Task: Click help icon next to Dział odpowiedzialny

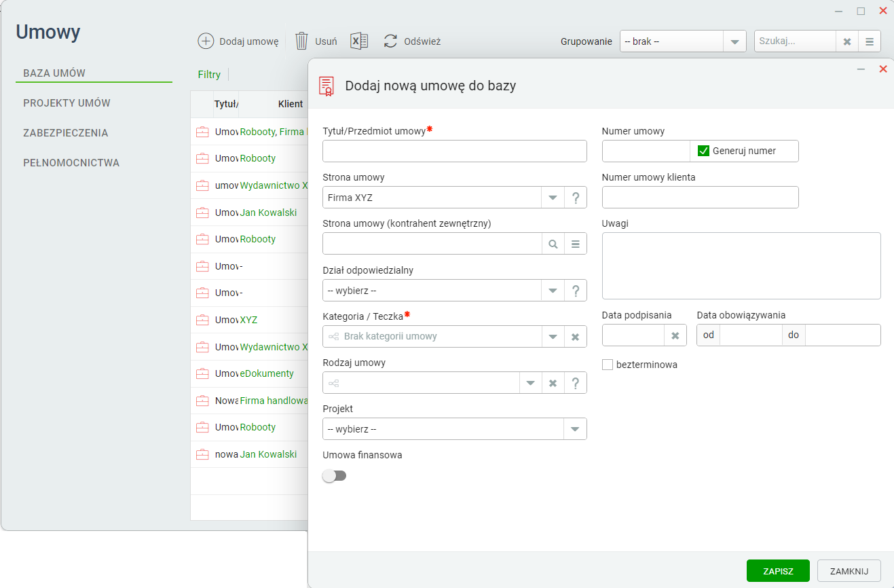Action: tap(576, 291)
